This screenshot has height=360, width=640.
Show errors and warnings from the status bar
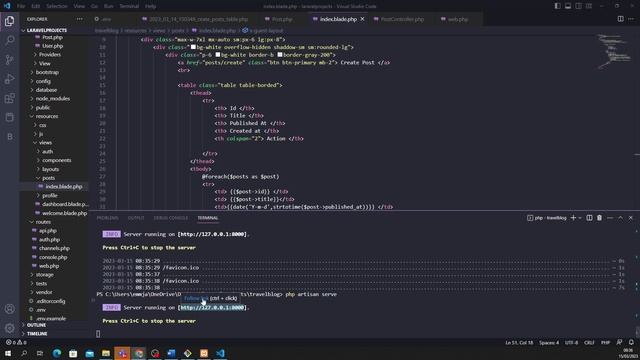(x=16, y=342)
